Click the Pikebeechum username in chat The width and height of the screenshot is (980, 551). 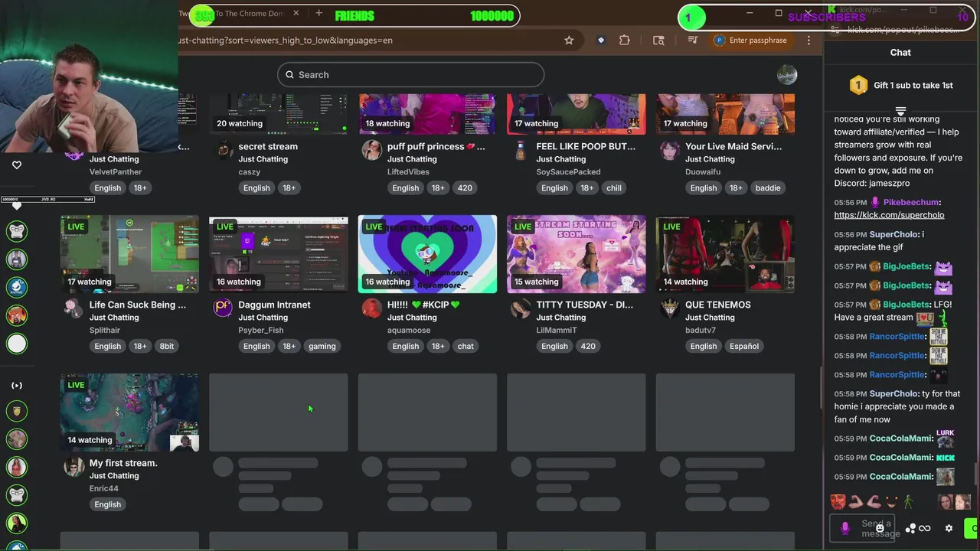click(910, 203)
